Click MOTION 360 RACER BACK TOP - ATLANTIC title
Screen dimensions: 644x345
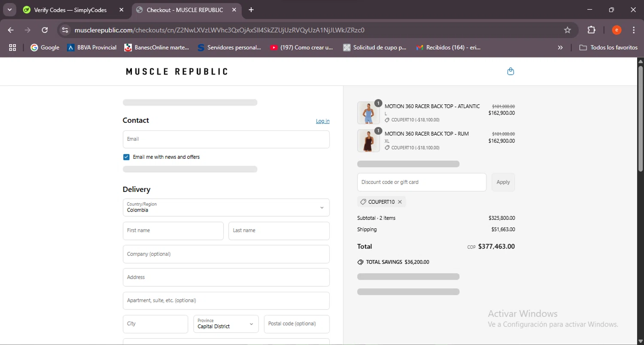432,106
